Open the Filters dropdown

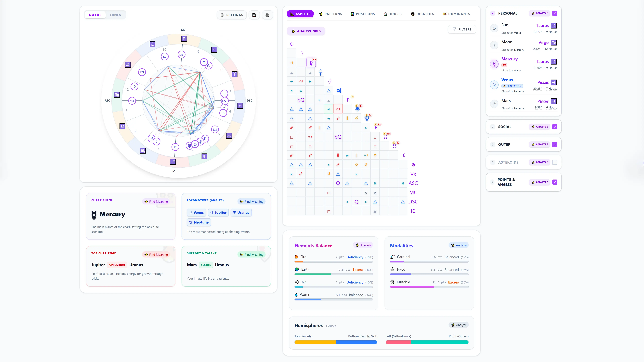462,29
